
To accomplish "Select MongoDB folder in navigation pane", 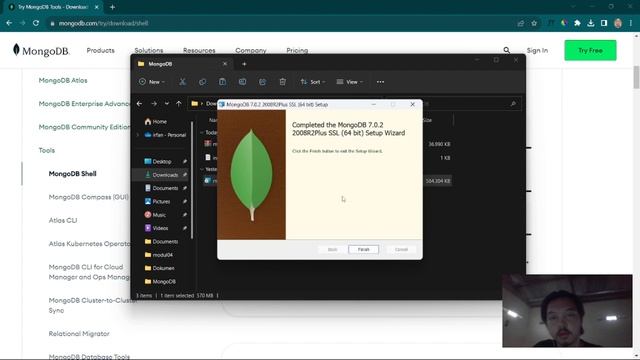I will [x=160, y=282].
